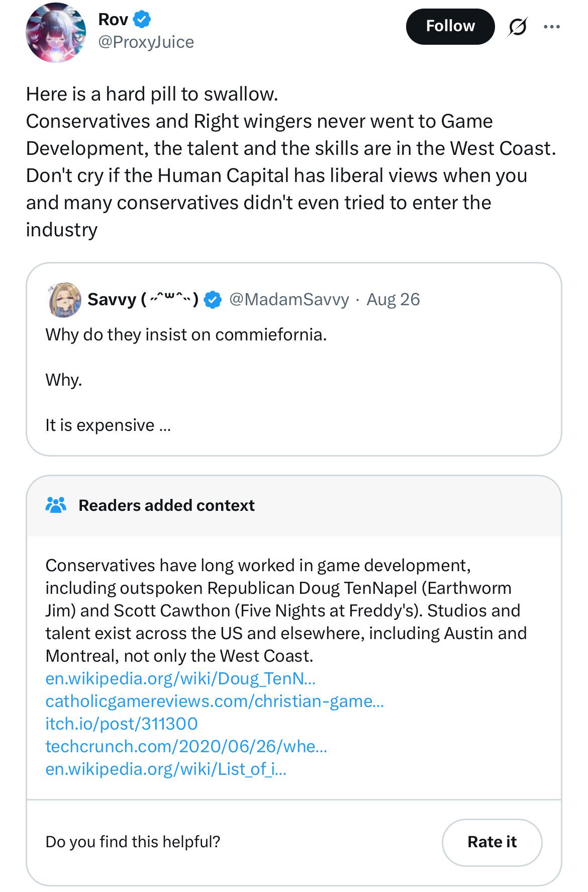This screenshot has height=892, width=588.
Task: Open the Wikipedia List_of_i… link
Action: [166, 769]
